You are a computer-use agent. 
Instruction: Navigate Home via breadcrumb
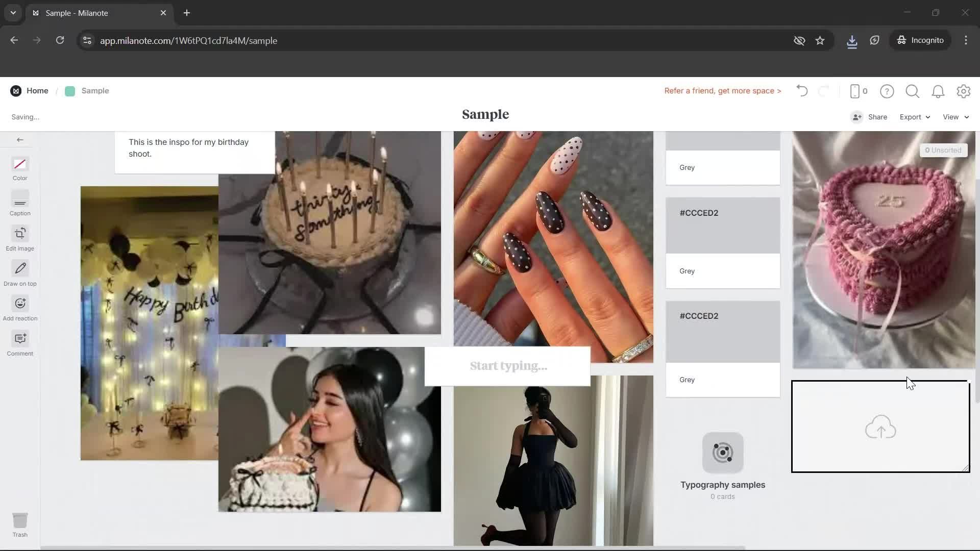tap(37, 90)
